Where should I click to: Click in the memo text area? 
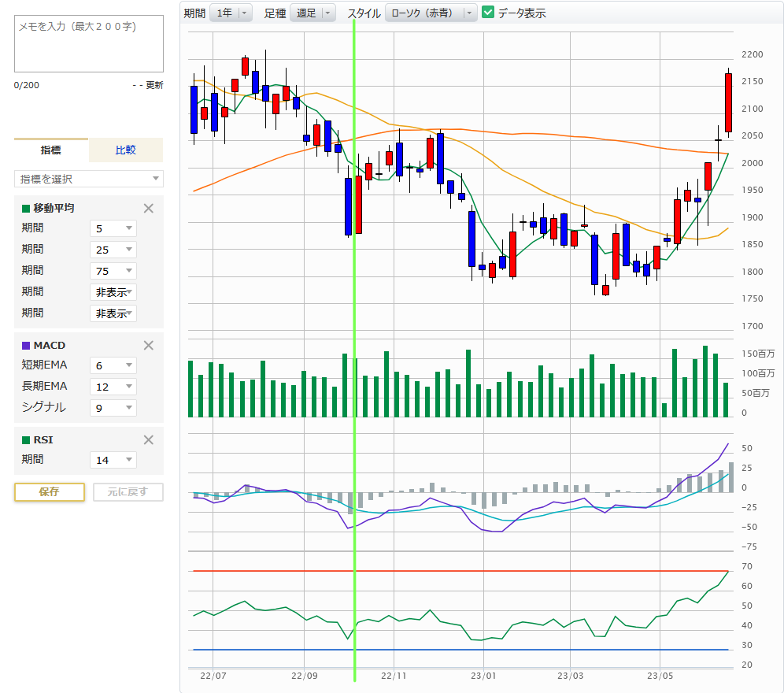pos(89,43)
